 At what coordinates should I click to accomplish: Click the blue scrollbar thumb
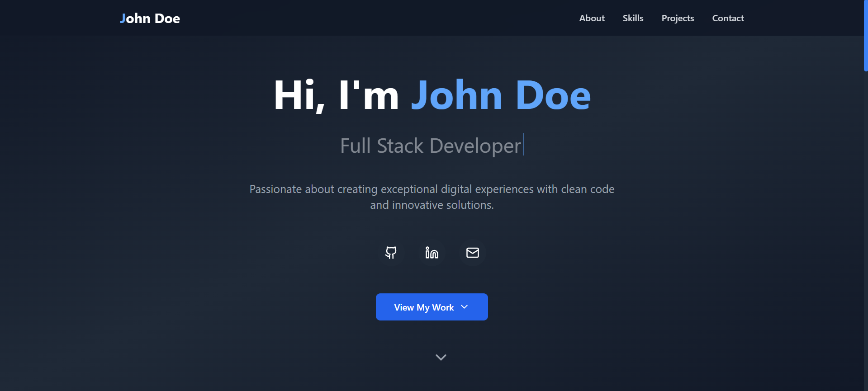865,35
